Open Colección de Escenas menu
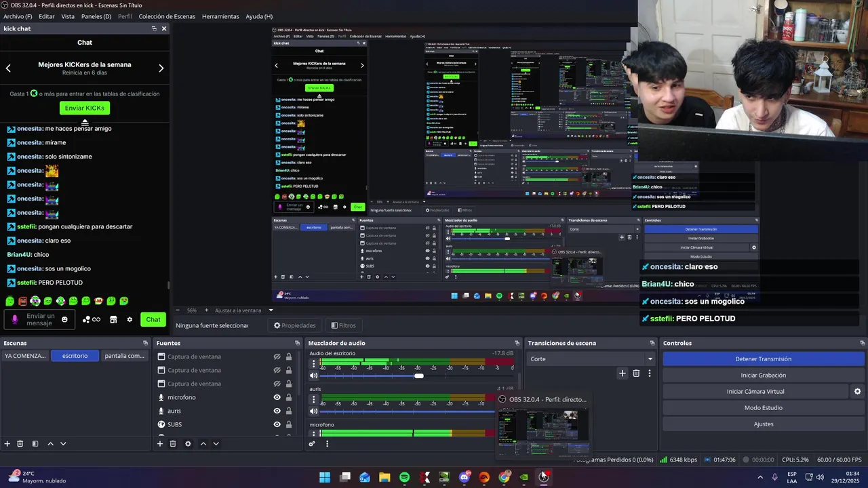Image resolution: width=868 pixels, height=488 pixels. point(167,16)
